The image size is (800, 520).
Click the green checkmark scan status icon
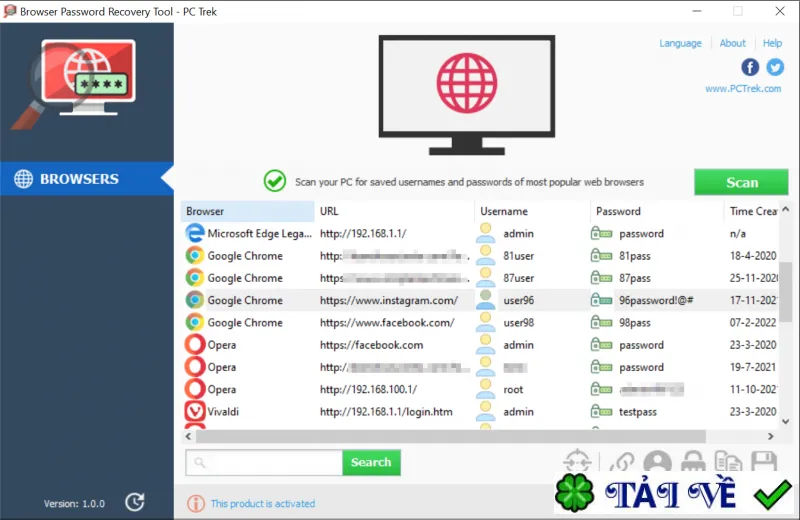click(274, 181)
